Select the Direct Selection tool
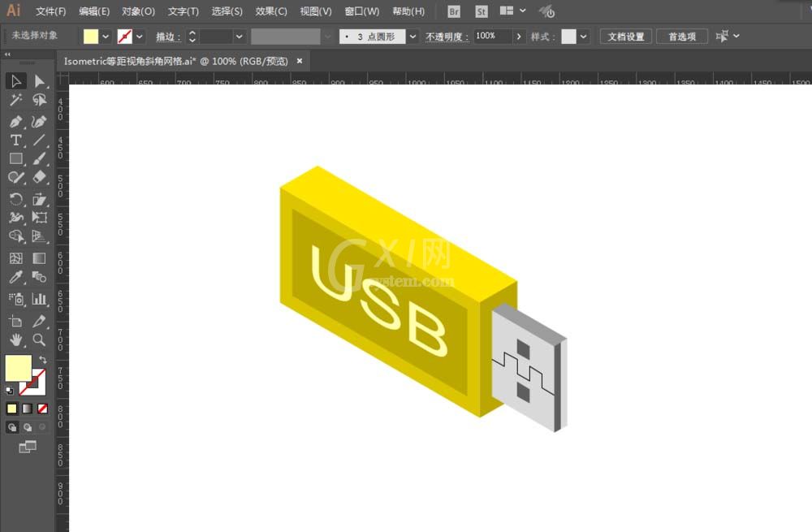 39,81
